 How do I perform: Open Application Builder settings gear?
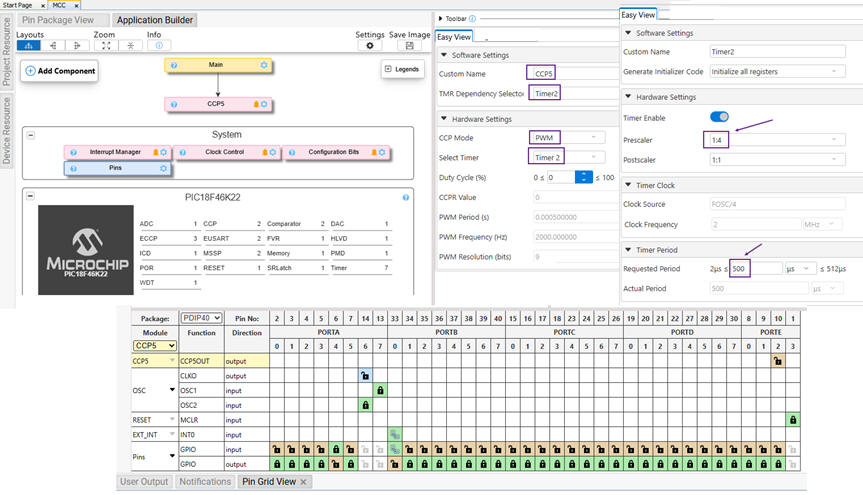(x=370, y=46)
